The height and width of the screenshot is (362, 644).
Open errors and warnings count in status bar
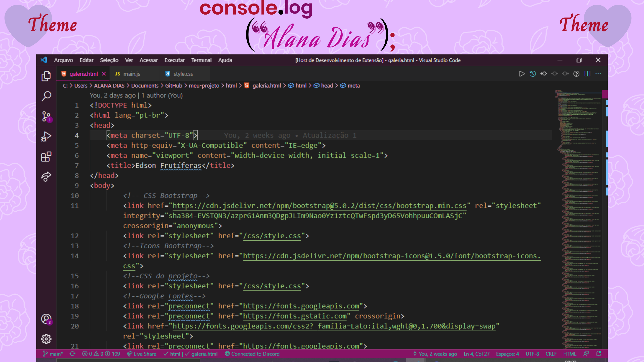(x=101, y=354)
